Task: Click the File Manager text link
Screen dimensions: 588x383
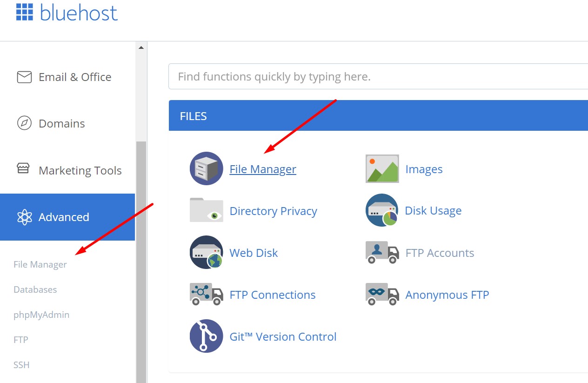Action: point(263,169)
